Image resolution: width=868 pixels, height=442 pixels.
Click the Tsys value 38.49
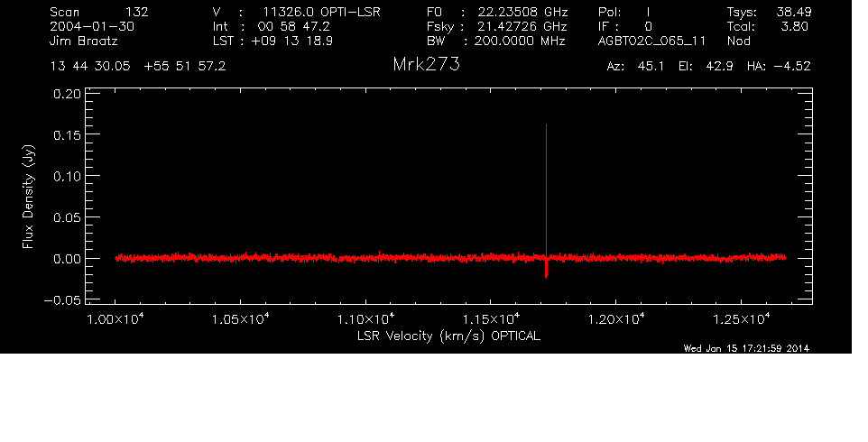(793, 12)
